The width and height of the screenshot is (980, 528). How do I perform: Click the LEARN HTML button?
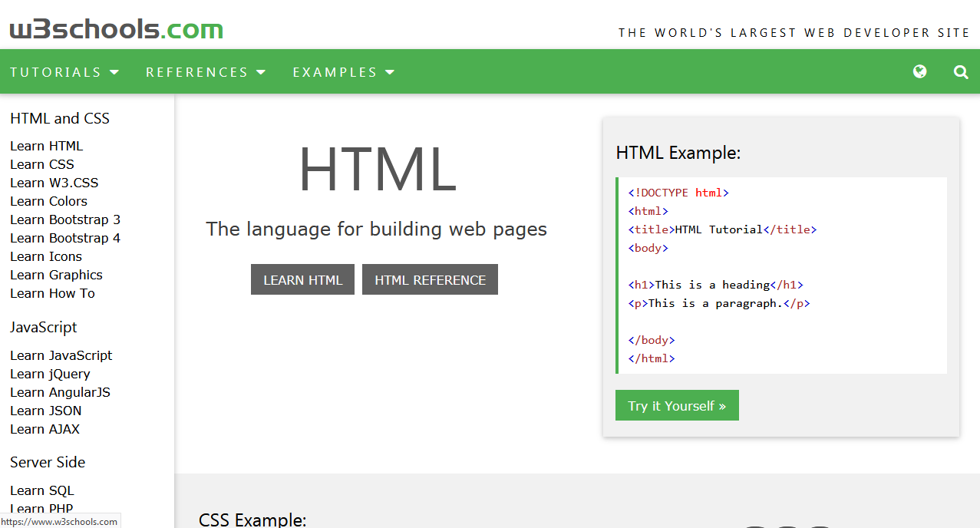302,280
